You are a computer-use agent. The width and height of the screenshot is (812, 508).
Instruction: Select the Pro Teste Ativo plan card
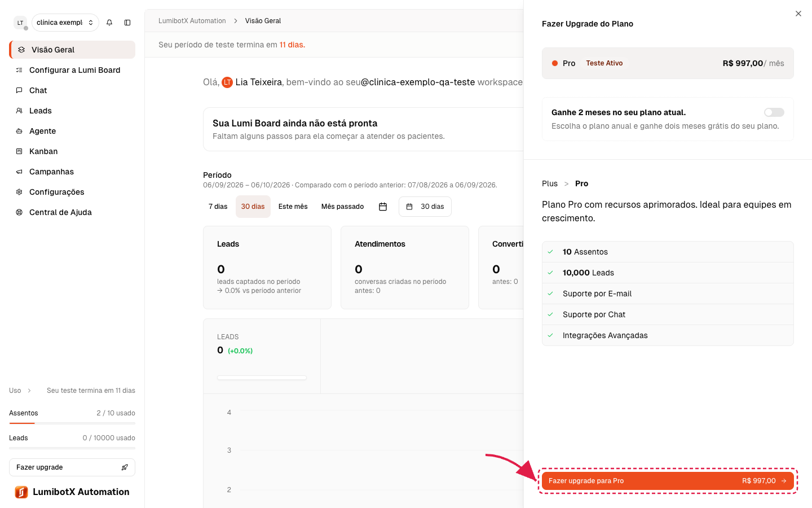click(668, 63)
